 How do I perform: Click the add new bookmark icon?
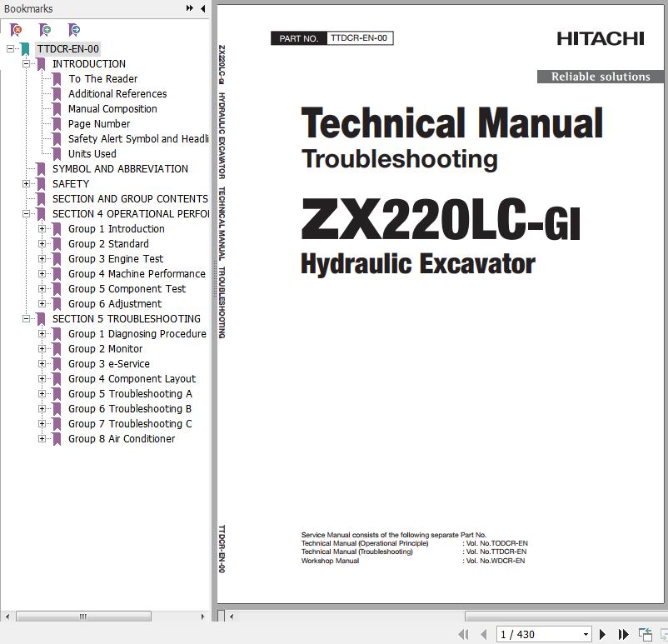[45, 30]
